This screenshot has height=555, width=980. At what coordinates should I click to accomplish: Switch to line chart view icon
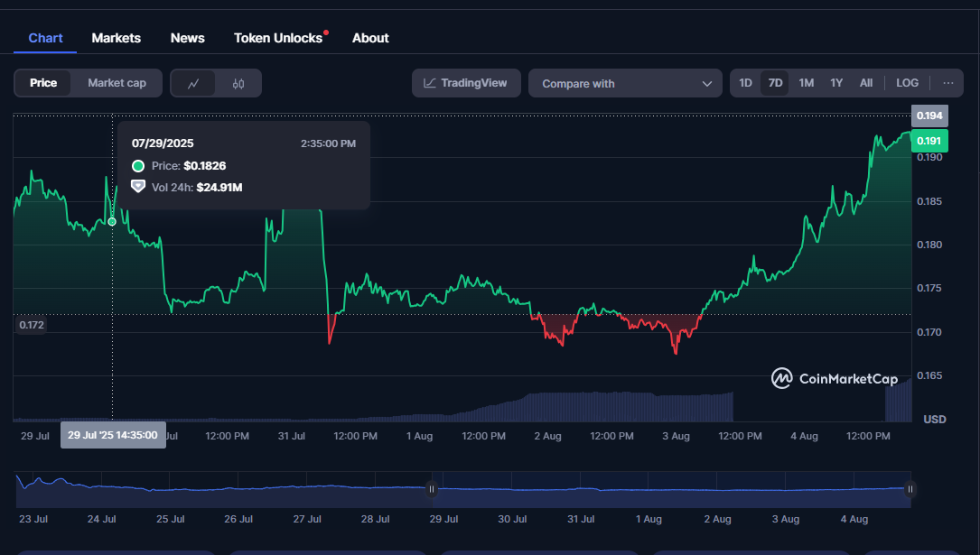[x=193, y=83]
